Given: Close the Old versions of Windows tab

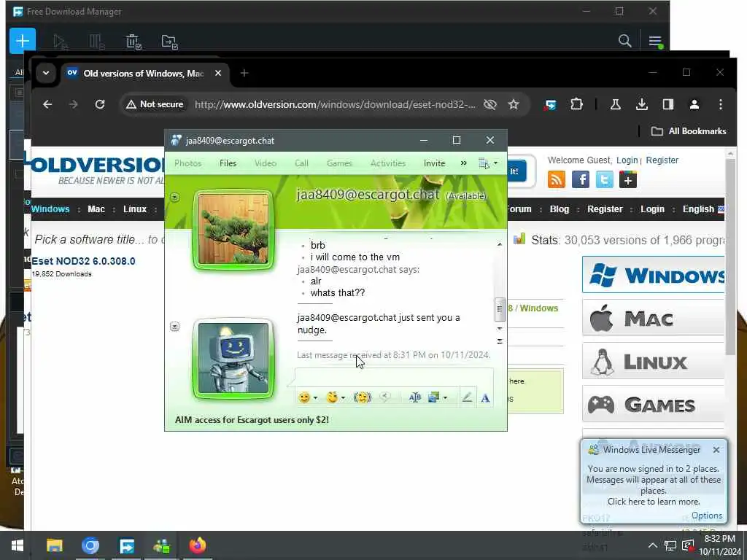Looking at the screenshot, I should tap(217, 74).
